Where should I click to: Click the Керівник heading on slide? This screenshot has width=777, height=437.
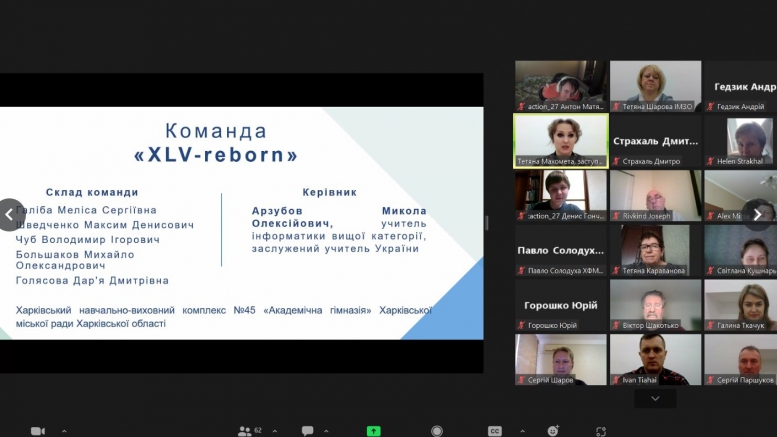[330, 192]
